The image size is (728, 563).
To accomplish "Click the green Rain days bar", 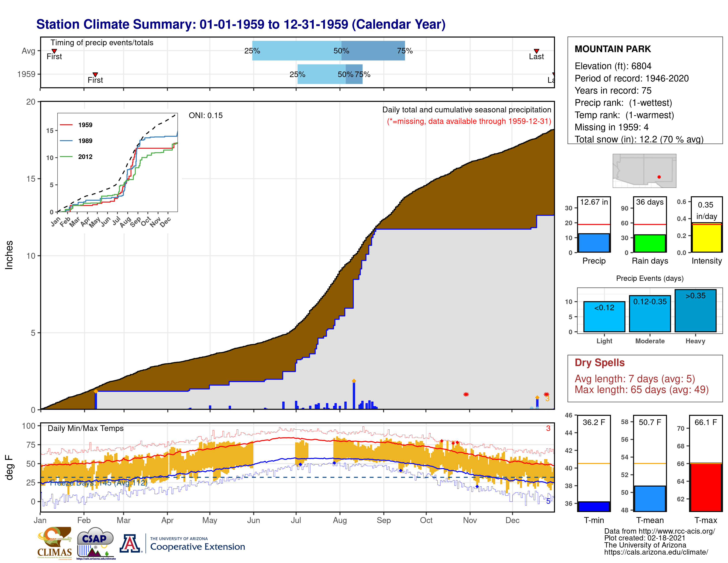I will pos(650,244).
